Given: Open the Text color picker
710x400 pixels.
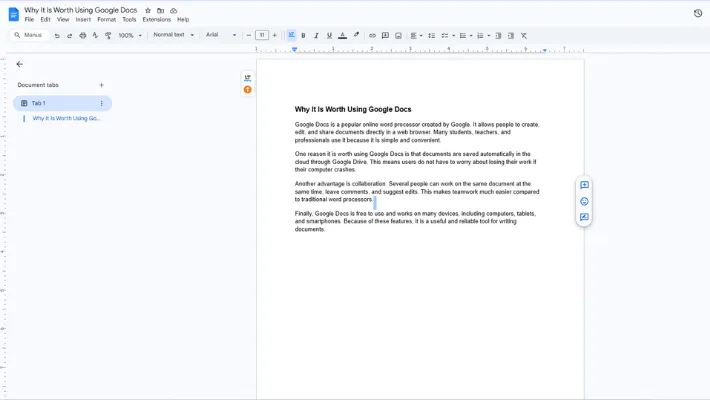Looking at the screenshot, I should click(342, 35).
